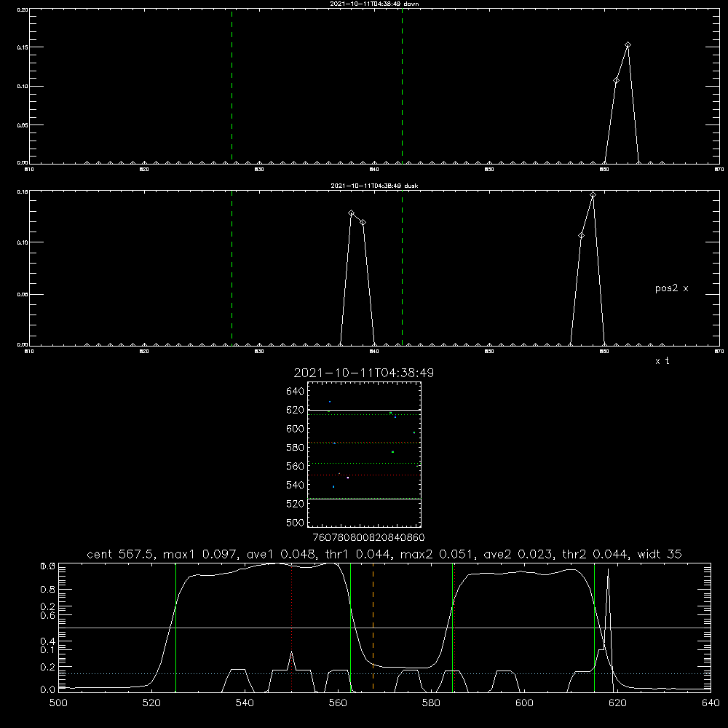Click the red dotted vertical line at 550 in bottom plot
Image resolution: width=728 pixels, height=728 pixels.
pos(292,627)
